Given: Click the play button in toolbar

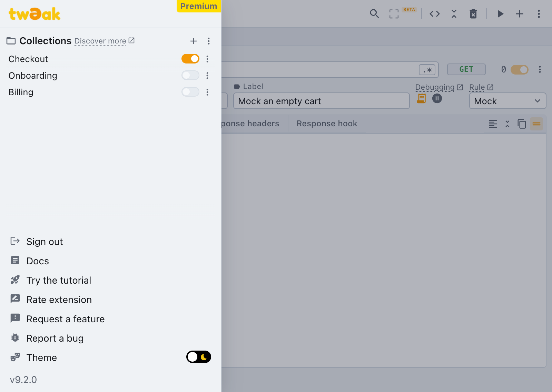Looking at the screenshot, I should coord(500,14).
